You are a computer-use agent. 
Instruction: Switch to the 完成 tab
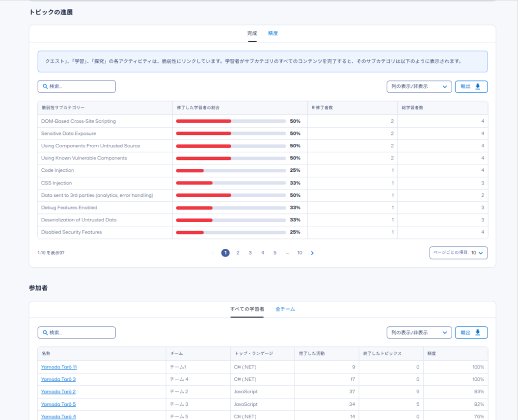252,33
